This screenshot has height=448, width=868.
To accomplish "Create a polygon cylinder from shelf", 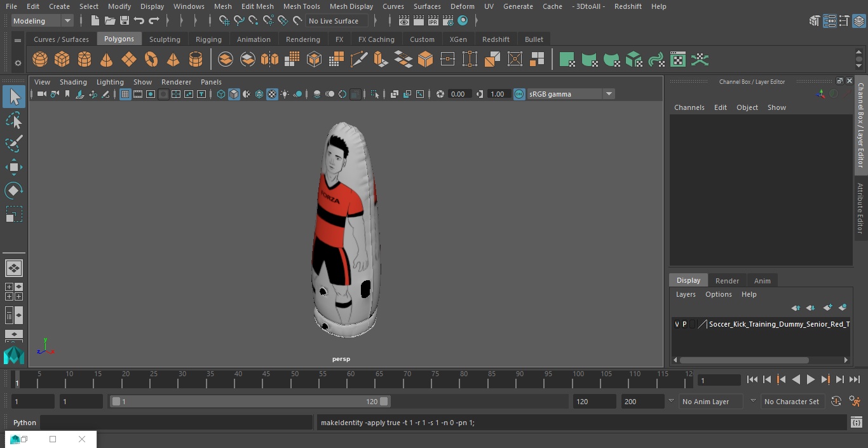I will tap(85, 60).
